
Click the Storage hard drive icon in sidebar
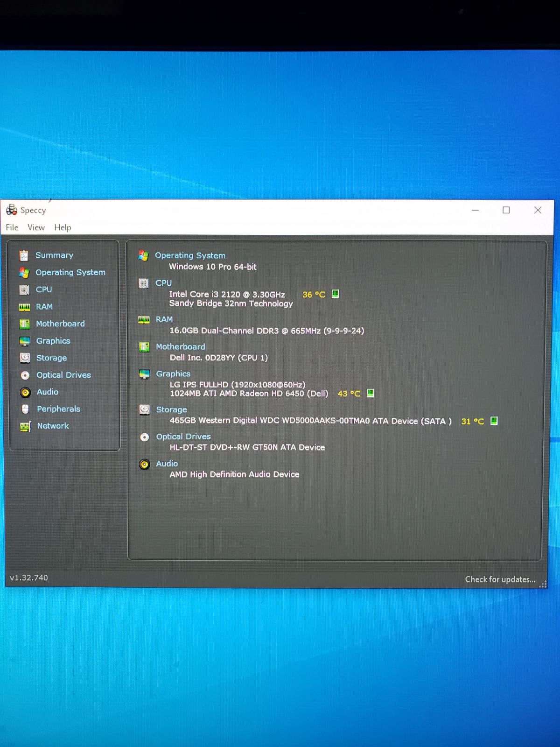25,358
